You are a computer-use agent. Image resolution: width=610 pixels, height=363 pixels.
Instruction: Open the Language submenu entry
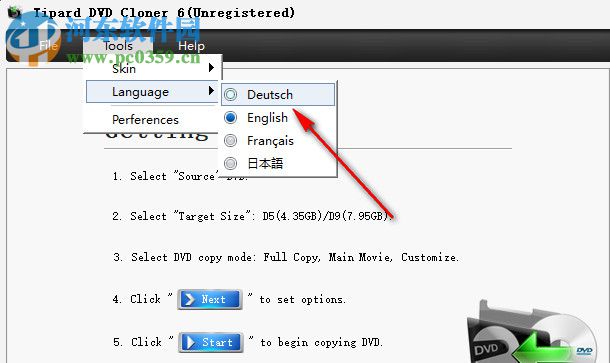(x=152, y=92)
